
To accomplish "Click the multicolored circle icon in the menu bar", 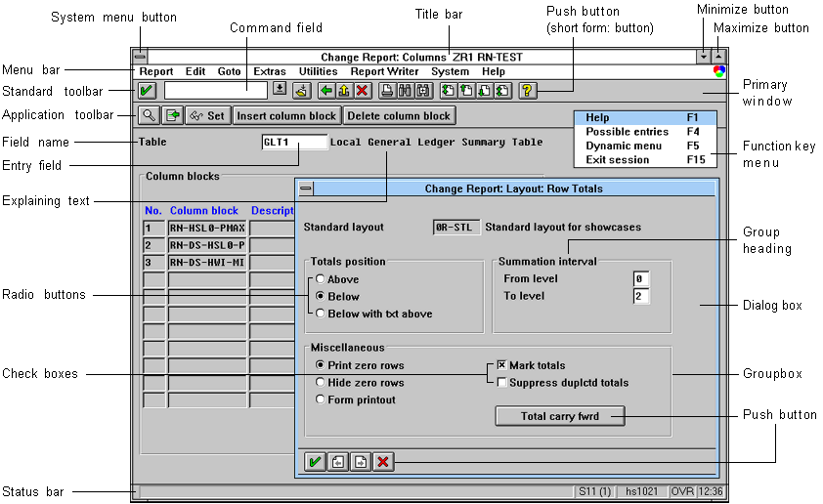I will tap(719, 71).
